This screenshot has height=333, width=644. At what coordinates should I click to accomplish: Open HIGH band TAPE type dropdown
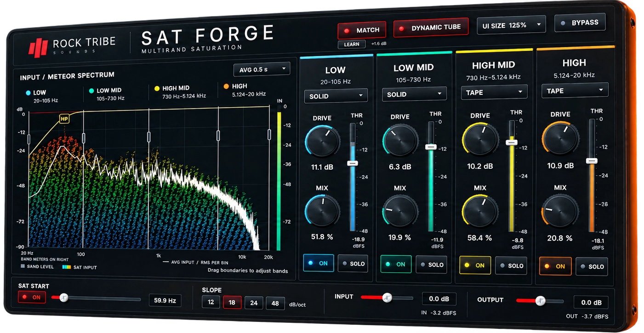(575, 91)
